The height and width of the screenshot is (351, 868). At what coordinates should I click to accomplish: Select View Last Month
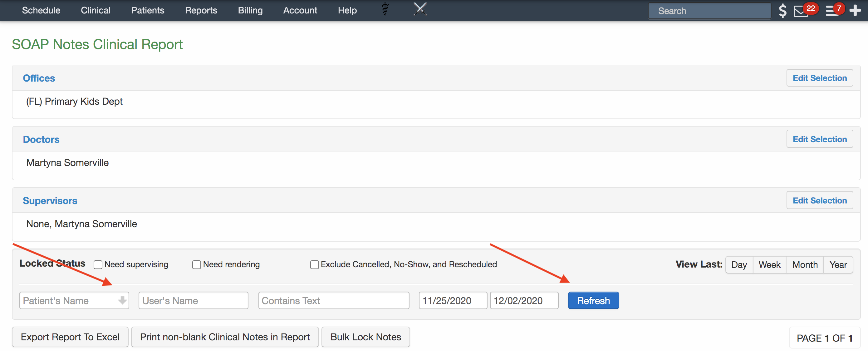805,265
